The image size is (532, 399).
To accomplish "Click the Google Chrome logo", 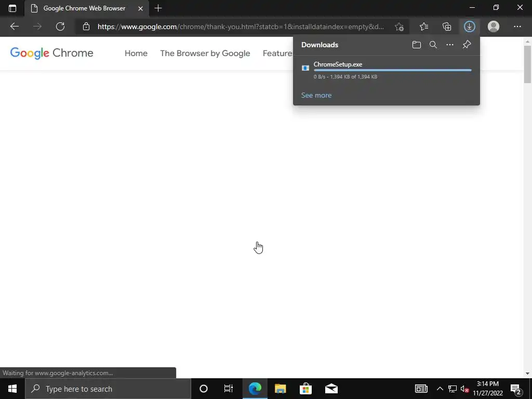I will (x=51, y=54).
